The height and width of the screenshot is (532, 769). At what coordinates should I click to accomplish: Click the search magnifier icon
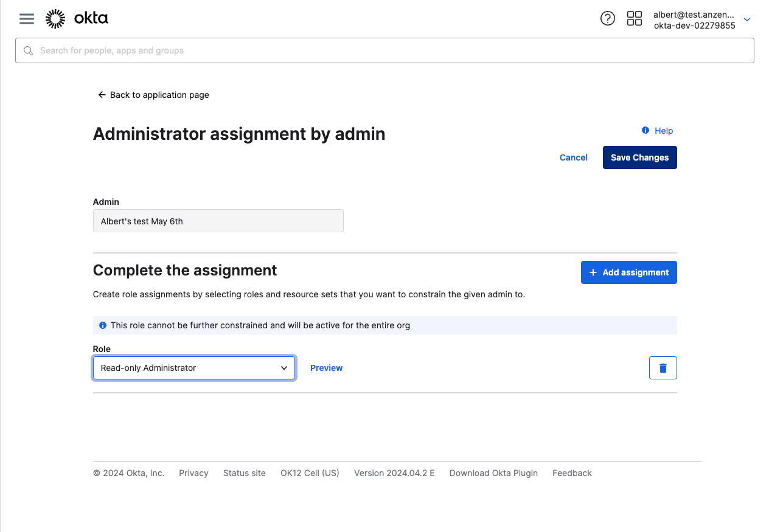pos(28,50)
